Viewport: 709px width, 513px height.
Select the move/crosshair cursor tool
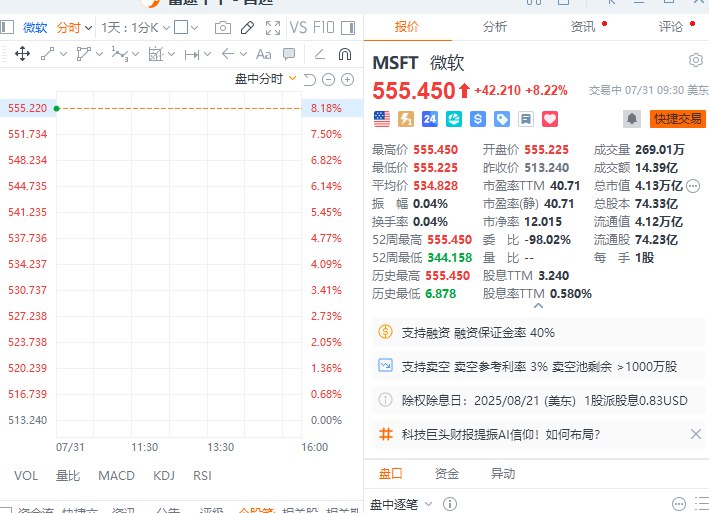pos(22,54)
